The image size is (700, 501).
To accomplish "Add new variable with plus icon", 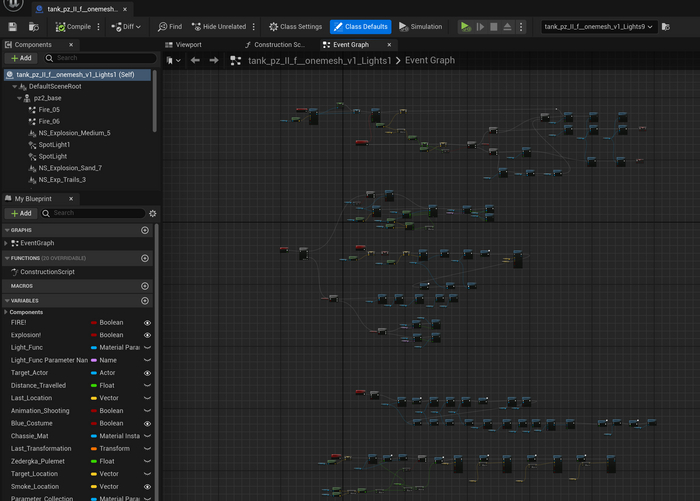I will coord(145,301).
